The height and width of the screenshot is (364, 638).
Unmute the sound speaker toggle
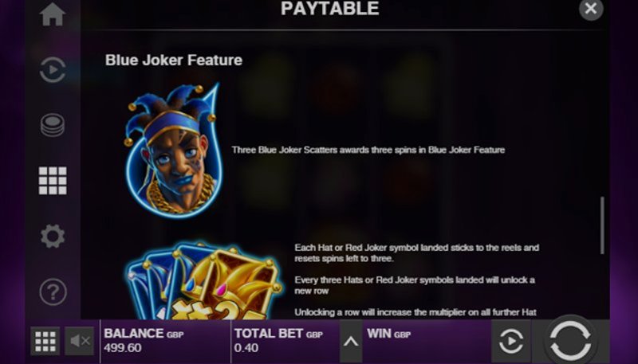[x=79, y=341]
